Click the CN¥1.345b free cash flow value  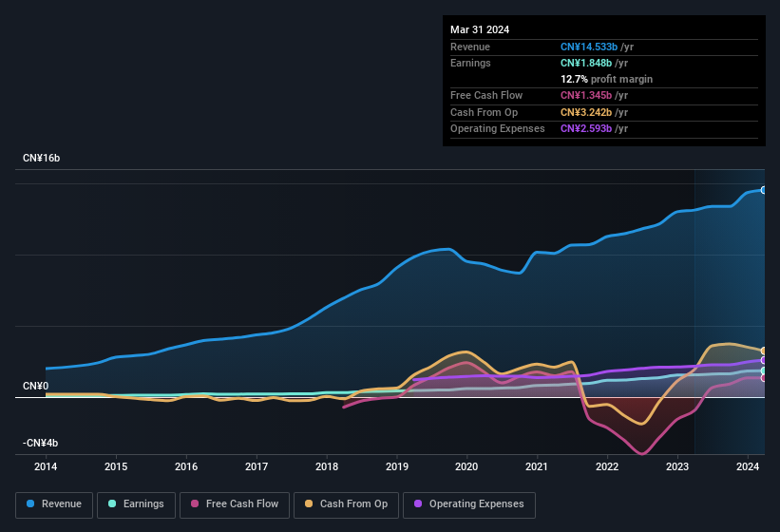point(586,95)
